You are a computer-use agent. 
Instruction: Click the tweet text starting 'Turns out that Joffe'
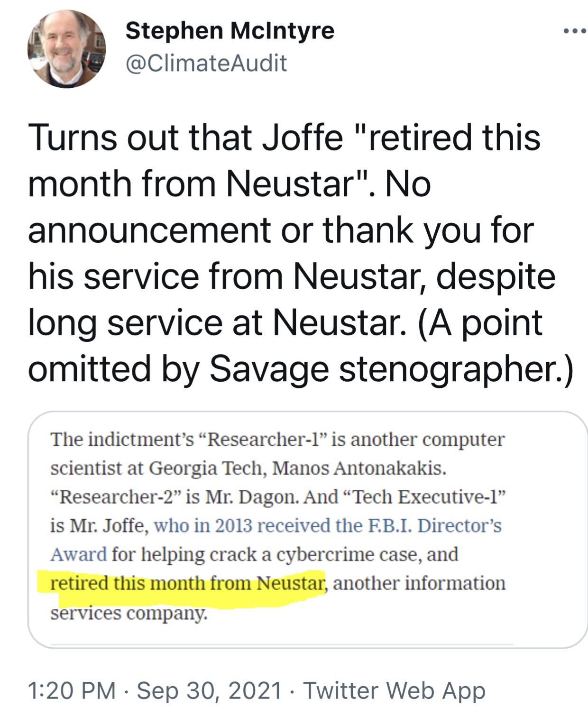[301, 253]
